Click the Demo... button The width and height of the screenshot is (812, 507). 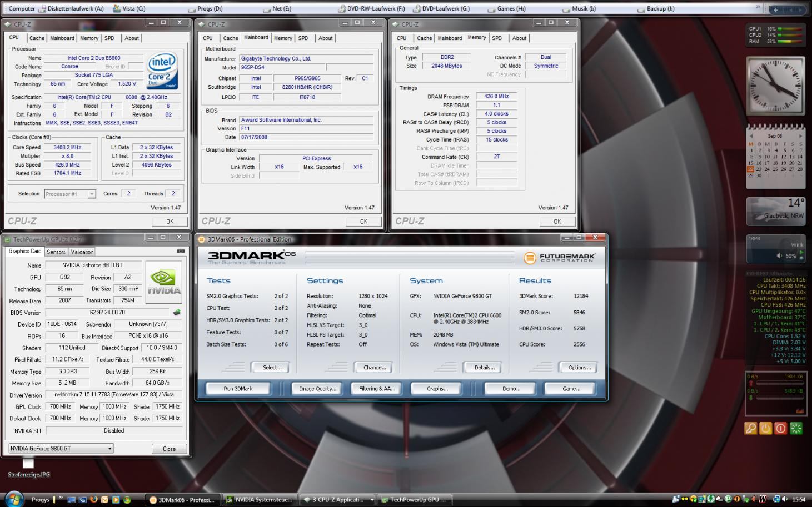point(511,389)
